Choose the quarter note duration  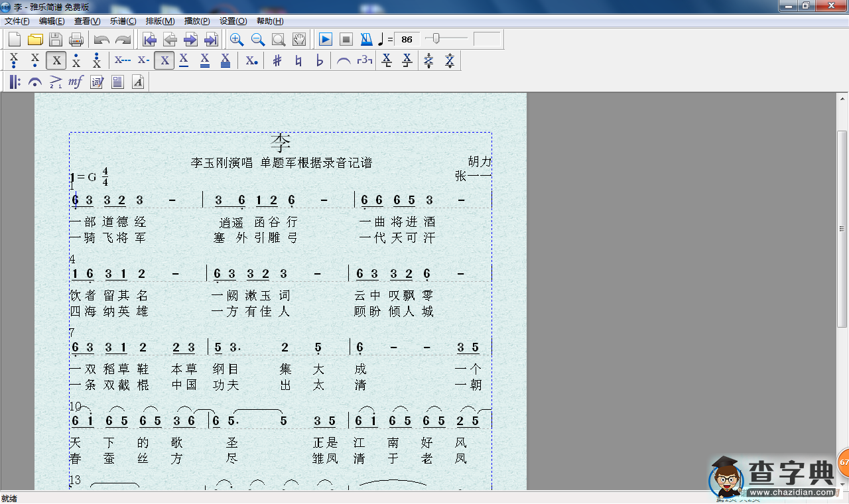164,61
